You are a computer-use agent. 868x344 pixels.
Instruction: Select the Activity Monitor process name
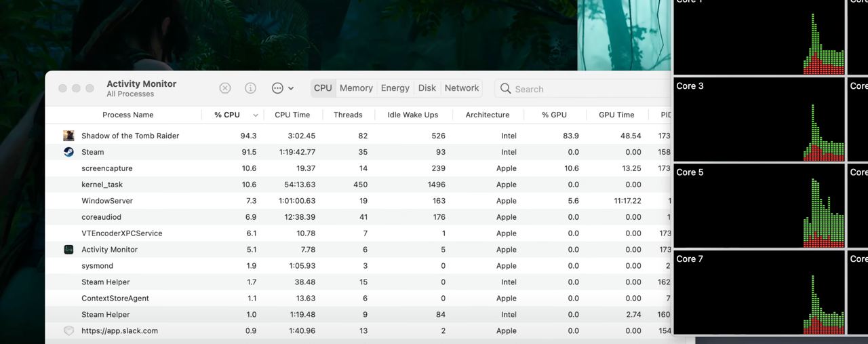click(109, 250)
